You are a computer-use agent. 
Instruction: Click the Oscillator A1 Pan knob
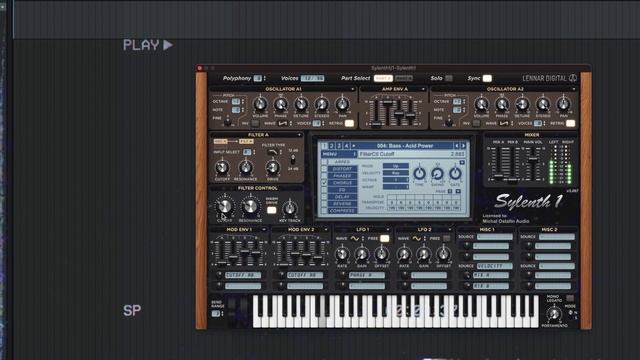[x=342, y=104]
